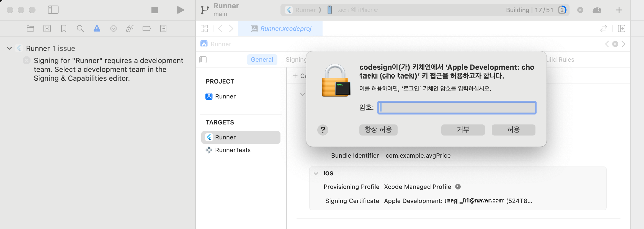
Task: Edit the Bundle Identifier field
Action: point(458,155)
